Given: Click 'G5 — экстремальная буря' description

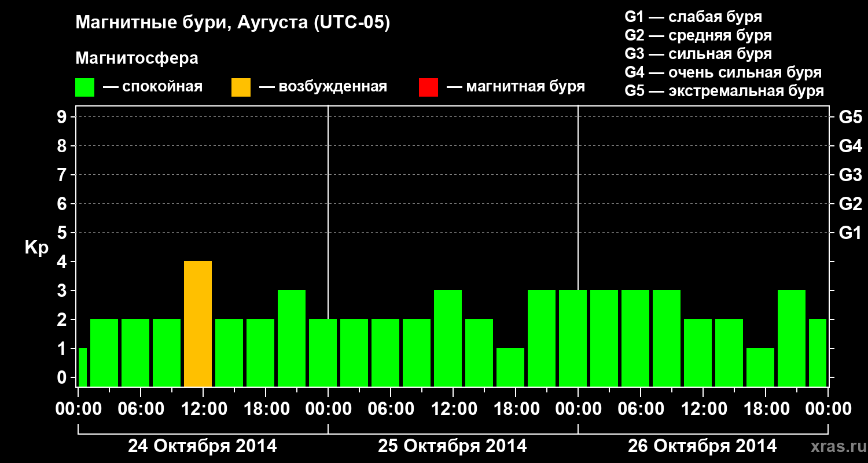Looking at the screenshot, I should pos(724,91).
